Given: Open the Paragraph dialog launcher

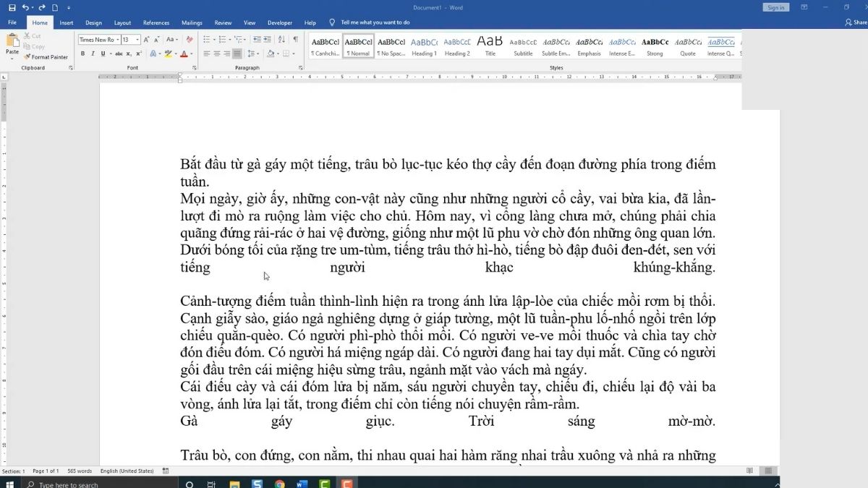Looking at the screenshot, I should coord(301,68).
